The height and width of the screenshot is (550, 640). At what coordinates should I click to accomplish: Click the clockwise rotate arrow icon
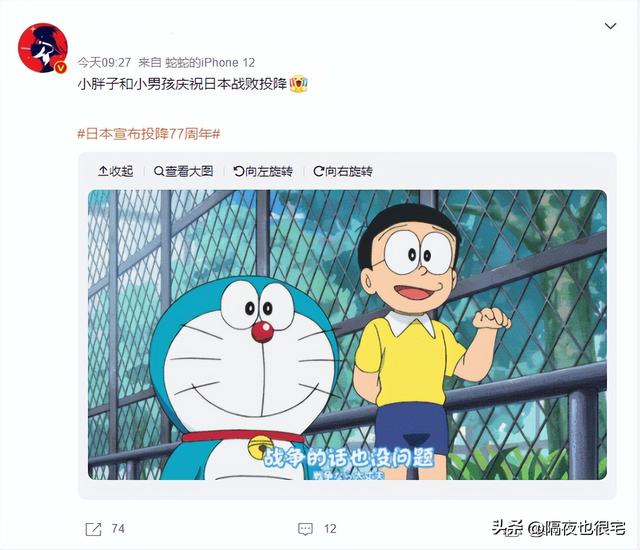(318, 171)
